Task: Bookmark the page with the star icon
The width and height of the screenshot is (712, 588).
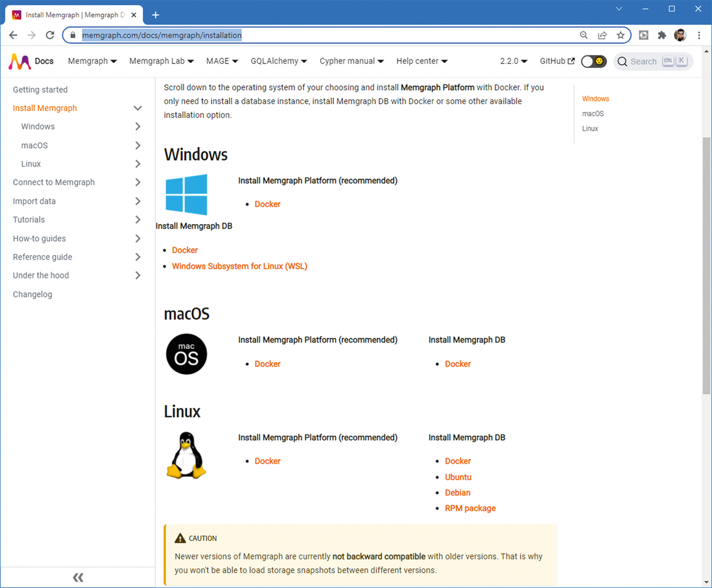Action: point(620,35)
